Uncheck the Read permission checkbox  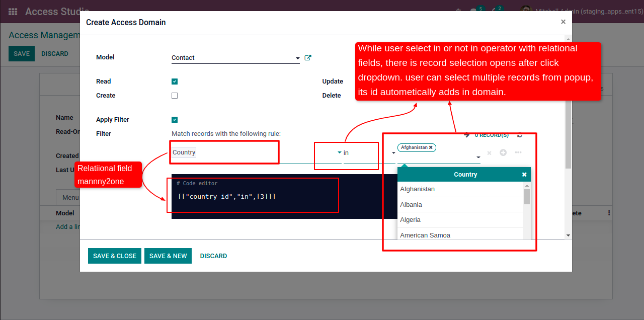[x=175, y=82]
